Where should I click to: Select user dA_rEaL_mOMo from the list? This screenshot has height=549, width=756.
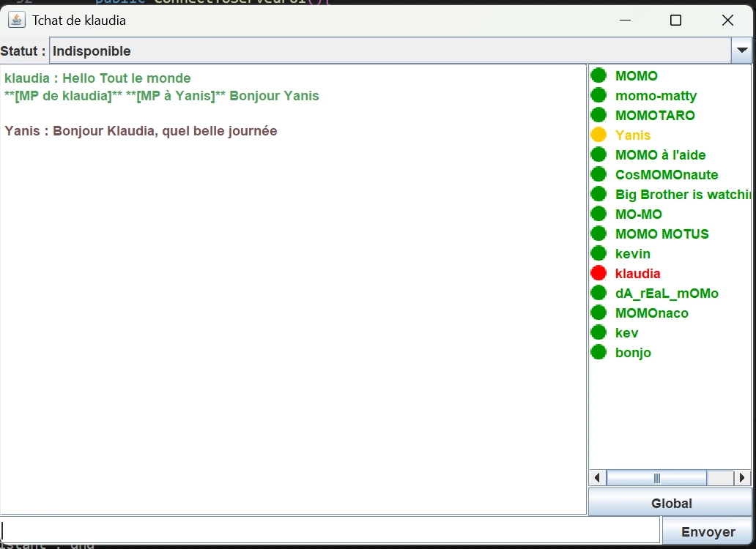pos(667,294)
